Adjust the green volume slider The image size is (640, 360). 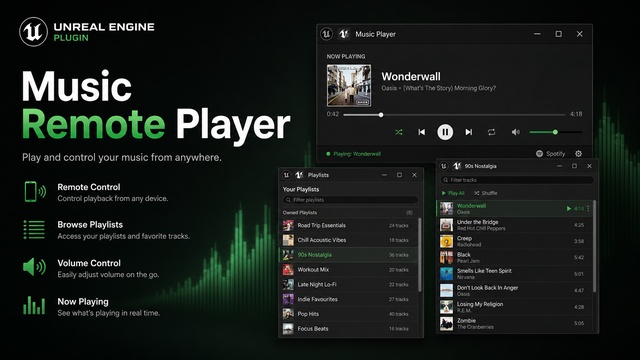[x=556, y=132]
